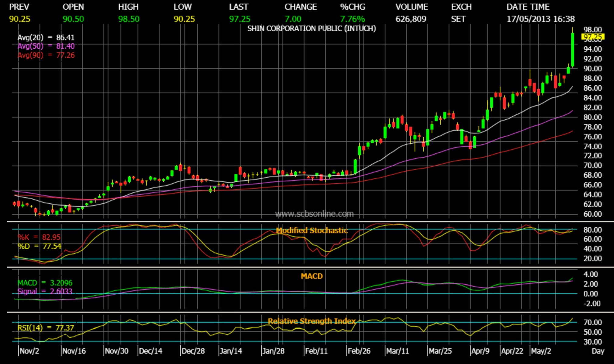614x364 pixels.
Task: Click the Nov/30 date axis label
Action: click(117, 351)
